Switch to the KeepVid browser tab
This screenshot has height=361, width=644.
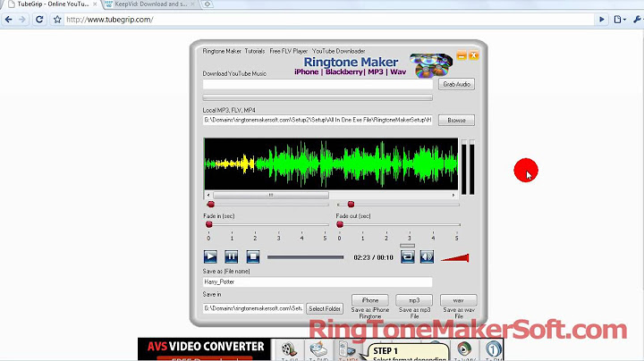[150, 4]
